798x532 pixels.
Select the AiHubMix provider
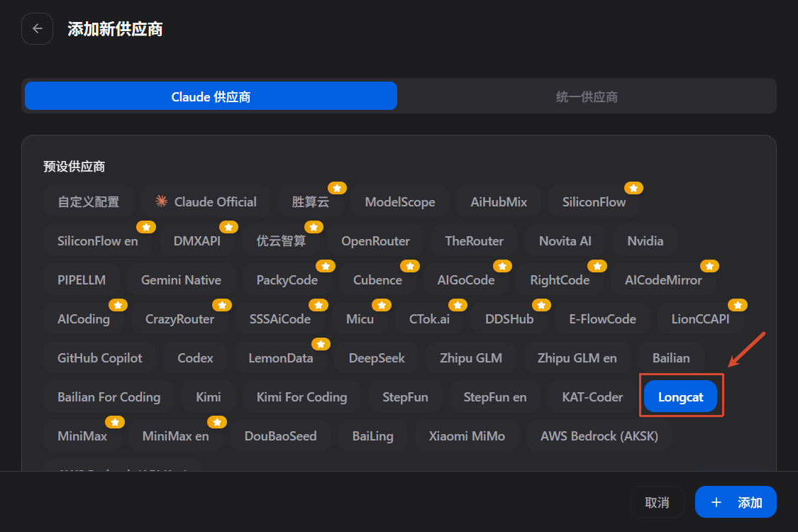tap(499, 202)
